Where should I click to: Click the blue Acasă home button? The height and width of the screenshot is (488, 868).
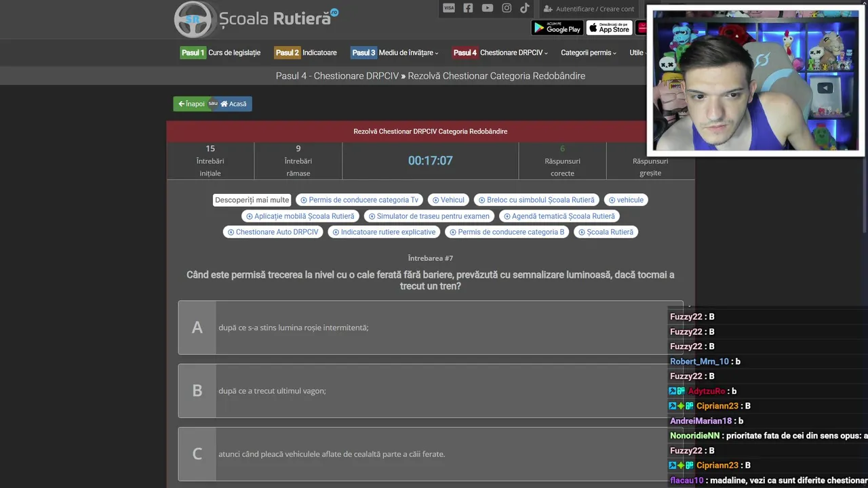234,104
